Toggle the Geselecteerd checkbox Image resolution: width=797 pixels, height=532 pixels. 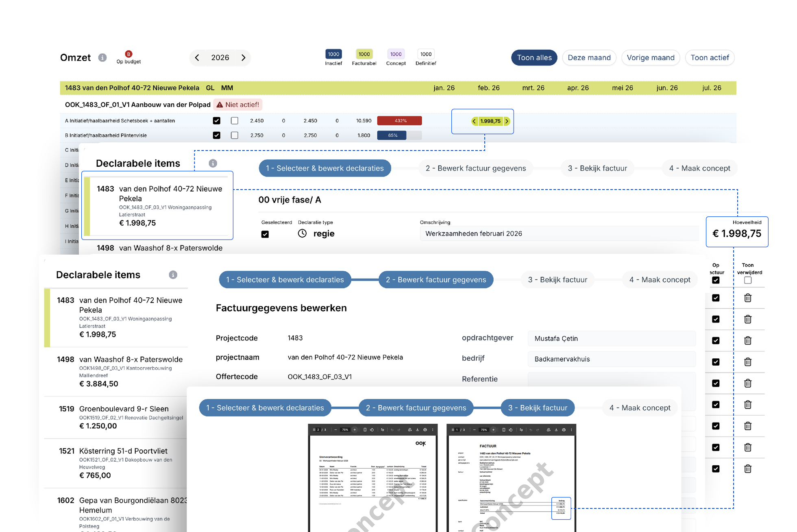(x=265, y=234)
